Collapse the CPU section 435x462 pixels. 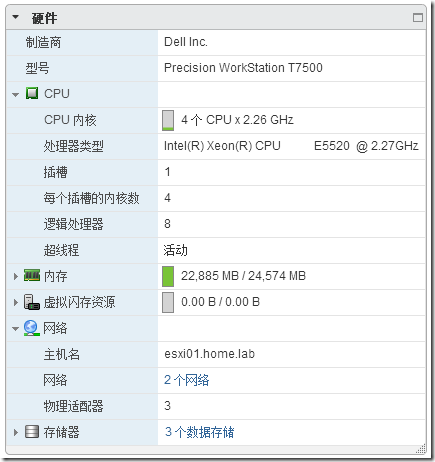[15, 95]
